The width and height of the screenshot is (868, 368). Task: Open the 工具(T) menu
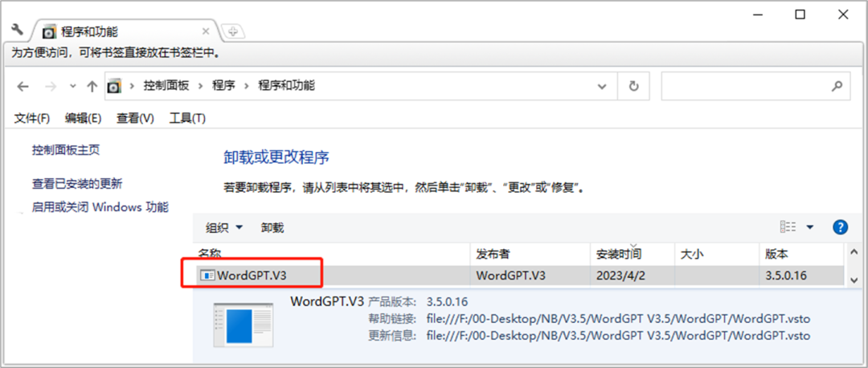(x=187, y=118)
